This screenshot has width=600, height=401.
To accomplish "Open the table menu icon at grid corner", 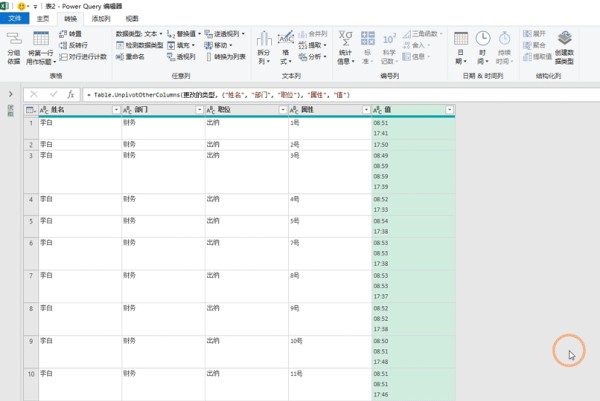I will coord(31,110).
